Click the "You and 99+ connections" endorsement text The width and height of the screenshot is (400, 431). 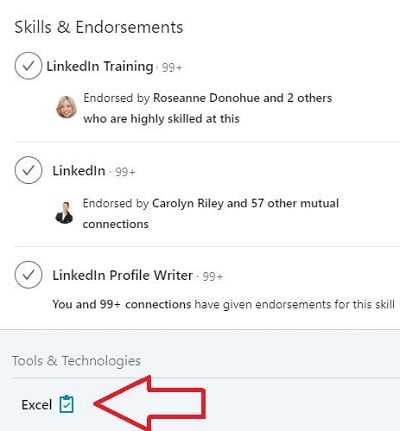point(122,304)
